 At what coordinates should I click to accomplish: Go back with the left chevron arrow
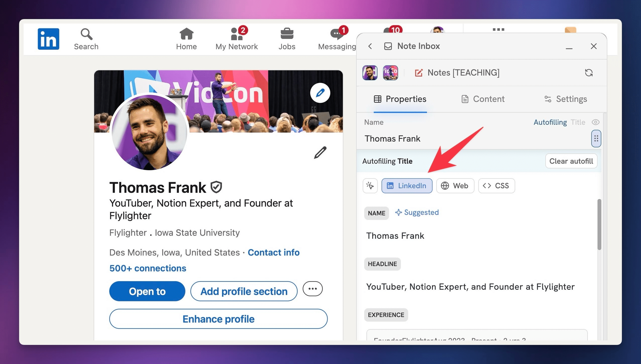pyautogui.click(x=370, y=46)
